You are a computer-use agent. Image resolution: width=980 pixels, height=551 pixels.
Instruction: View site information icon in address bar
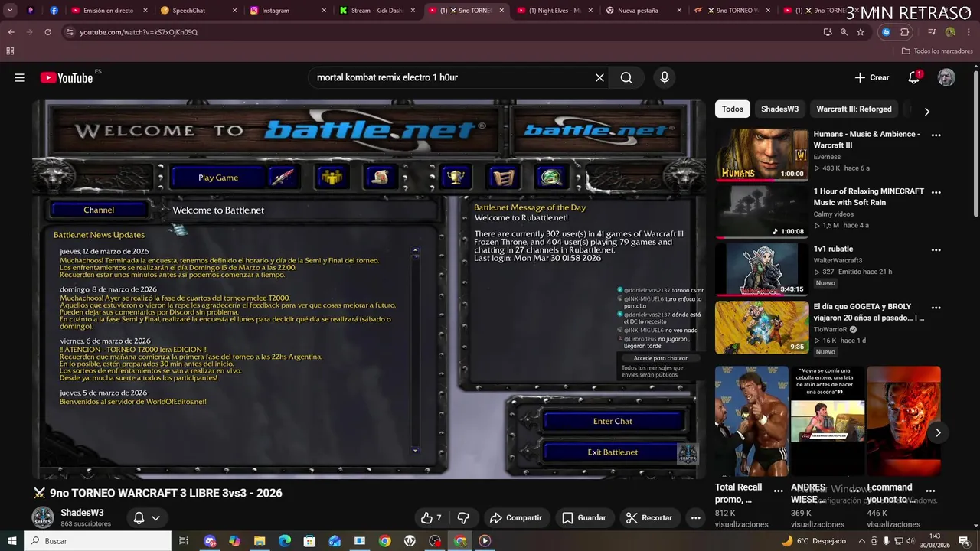pos(70,32)
